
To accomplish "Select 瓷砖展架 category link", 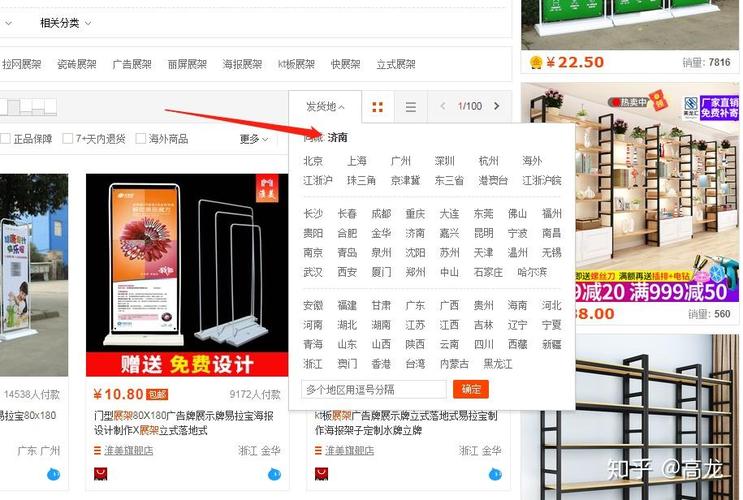I will 77,64.
